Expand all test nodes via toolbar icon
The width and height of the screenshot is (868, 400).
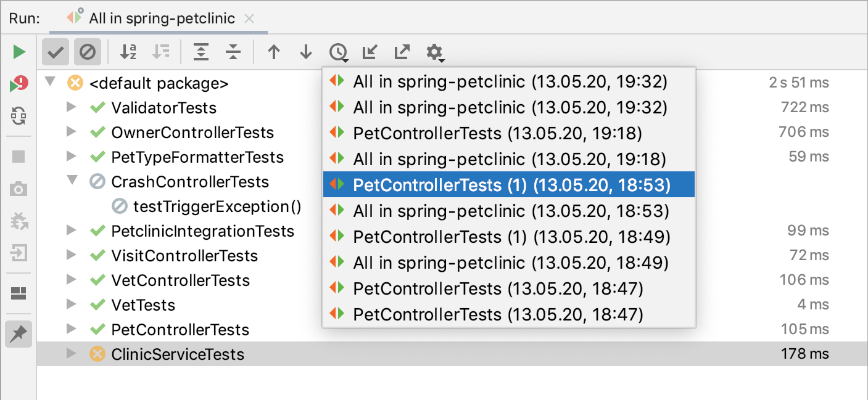(x=200, y=52)
